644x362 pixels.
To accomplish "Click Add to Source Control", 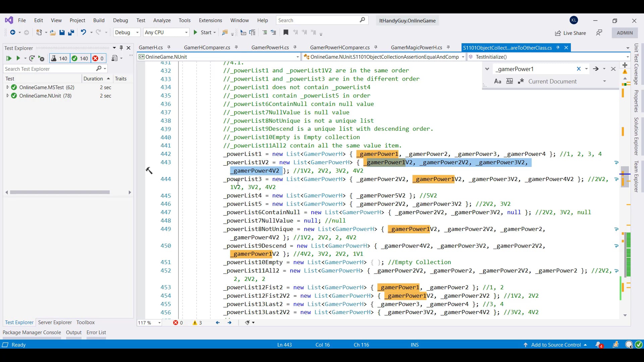I will [555, 345].
